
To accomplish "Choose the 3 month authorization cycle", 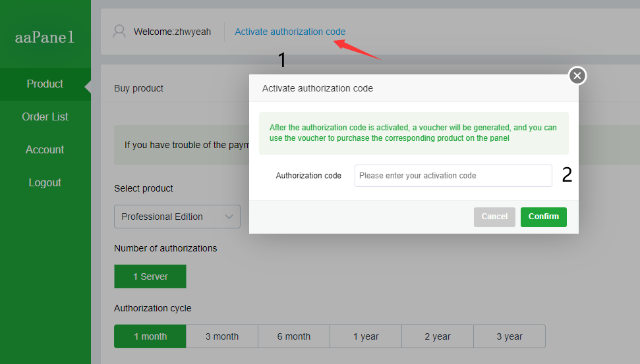I will [x=221, y=336].
